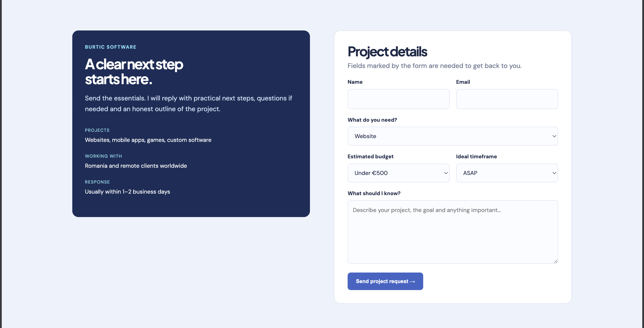Open the 'What do you need?' dropdown
Image resolution: width=644 pixels, height=328 pixels.
(453, 136)
